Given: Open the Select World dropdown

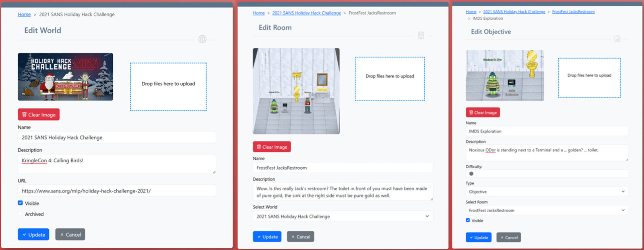Looking at the screenshot, I should coord(343,216).
